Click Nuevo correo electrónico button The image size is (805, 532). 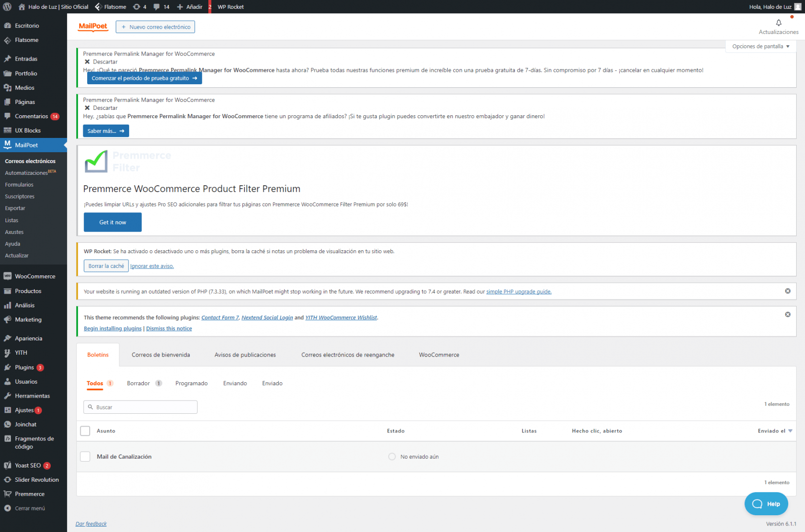(155, 27)
